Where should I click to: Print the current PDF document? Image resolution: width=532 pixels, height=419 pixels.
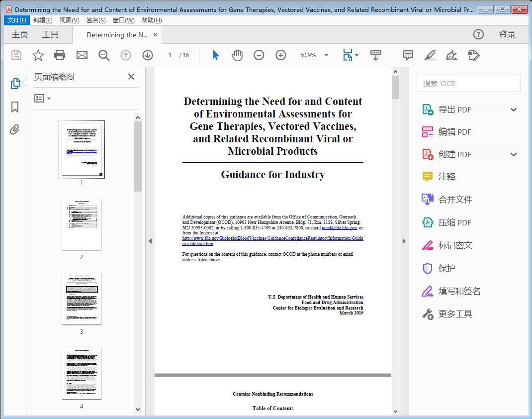click(60, 55)
